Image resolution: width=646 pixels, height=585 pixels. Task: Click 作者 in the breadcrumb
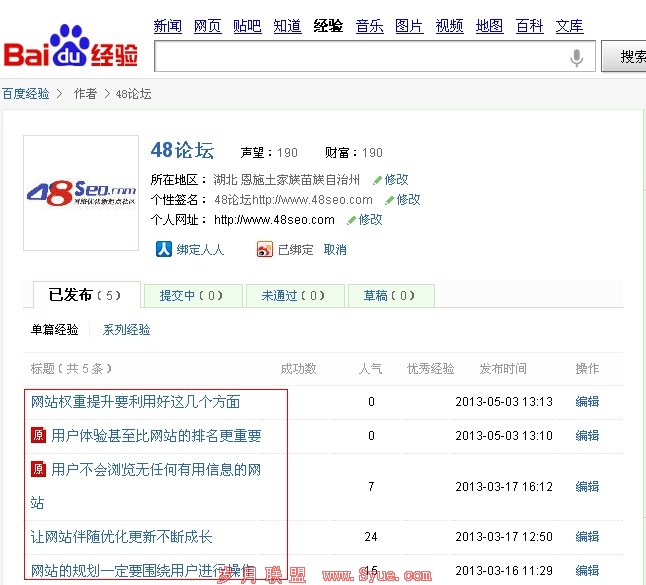tap(85, 94)
